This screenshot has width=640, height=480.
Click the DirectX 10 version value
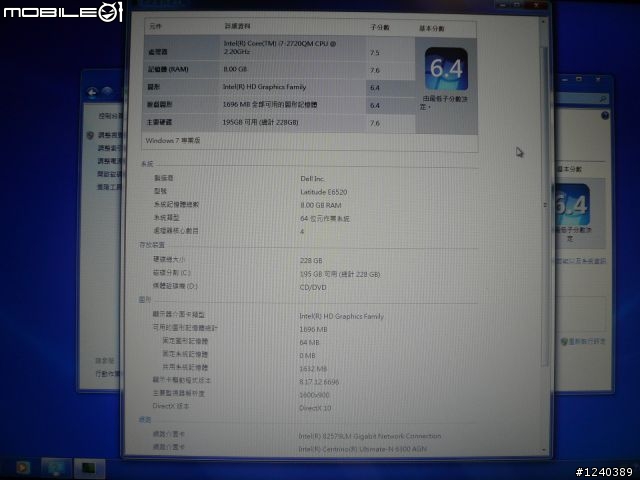315,408
